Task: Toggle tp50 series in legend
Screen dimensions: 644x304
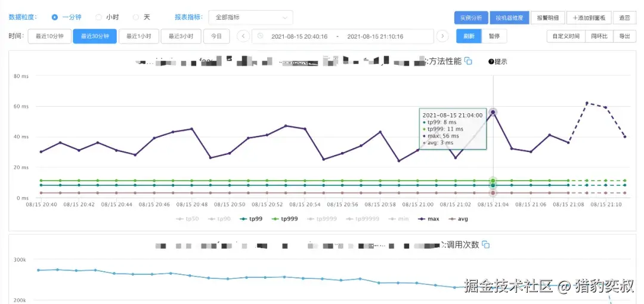Action: 187,219
